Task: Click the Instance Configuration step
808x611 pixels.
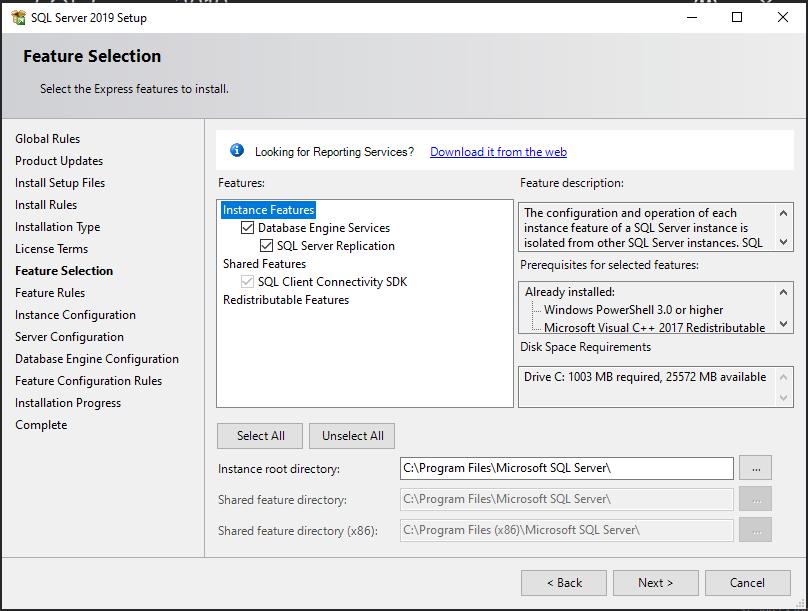Action: pos(75,315)
